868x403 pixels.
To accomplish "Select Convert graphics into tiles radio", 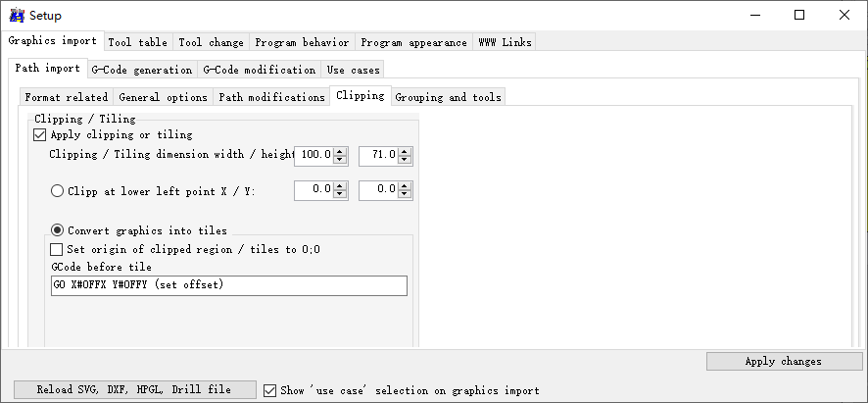I will tap(57, 230).
